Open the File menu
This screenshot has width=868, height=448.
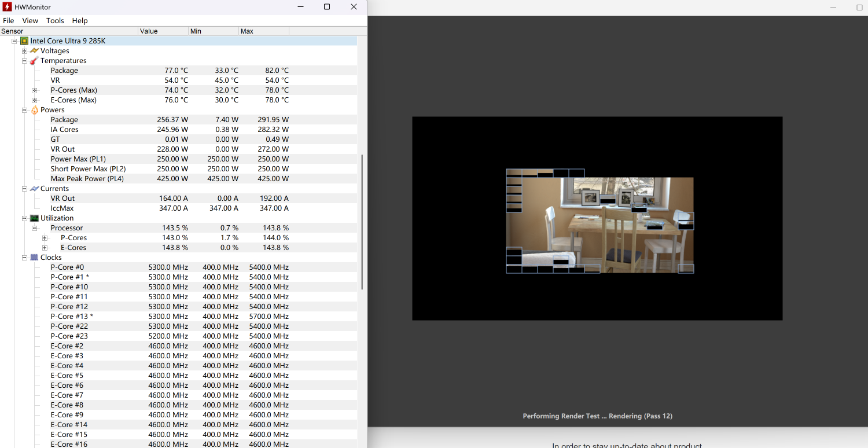tap(9, 21)
